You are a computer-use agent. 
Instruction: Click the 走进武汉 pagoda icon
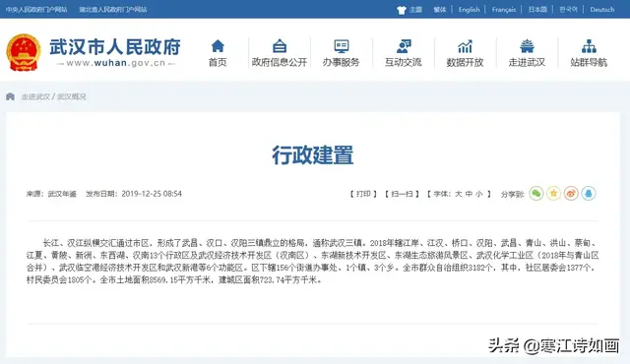click(x=527, y=46)
